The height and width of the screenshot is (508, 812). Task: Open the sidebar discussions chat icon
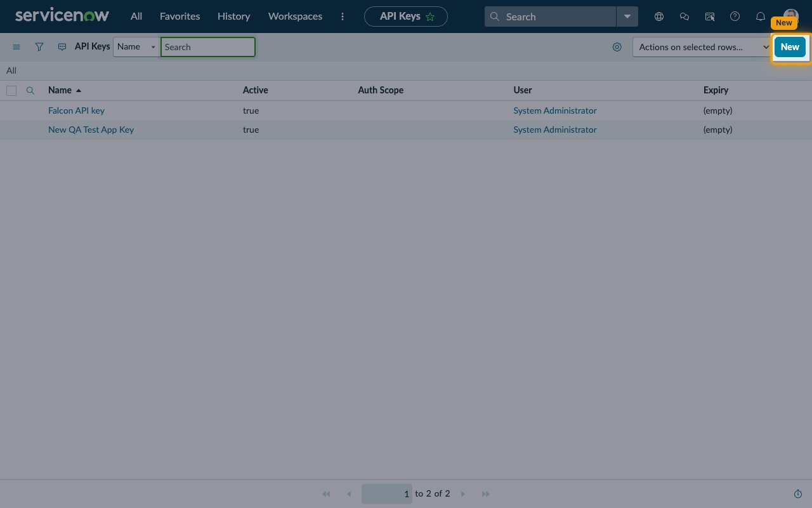(x=684, y=17)
